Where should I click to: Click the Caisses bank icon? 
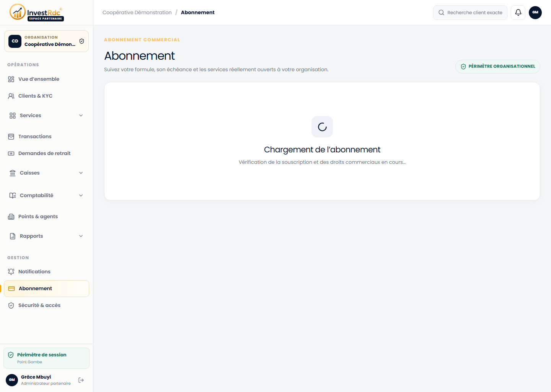point(13,173)
